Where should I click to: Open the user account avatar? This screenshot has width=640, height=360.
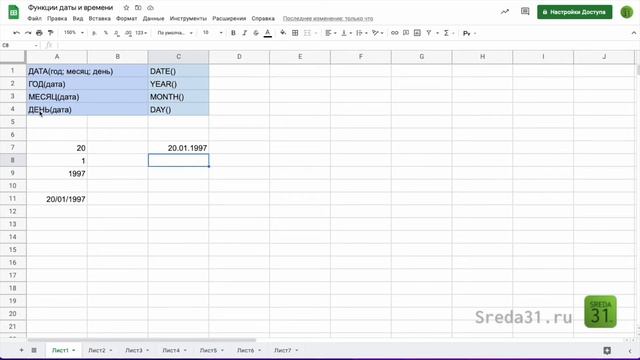pyautogui.click(x=627, y=12)
